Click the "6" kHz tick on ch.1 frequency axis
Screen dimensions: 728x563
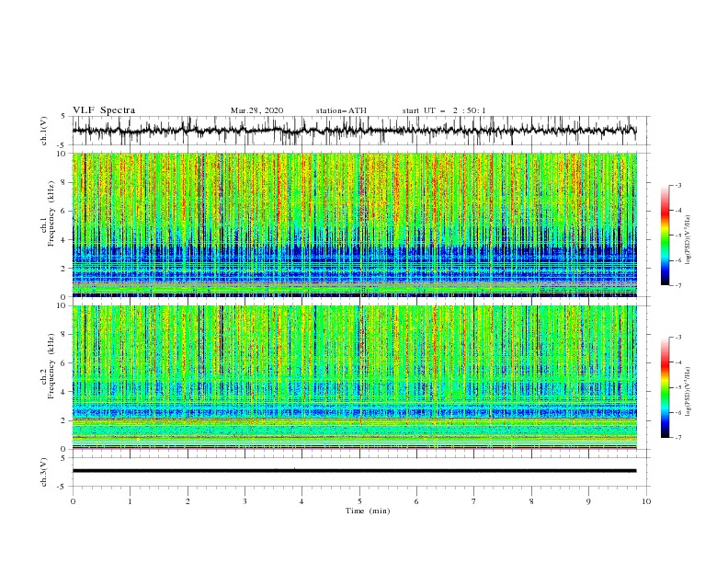(x=65, y=212)
